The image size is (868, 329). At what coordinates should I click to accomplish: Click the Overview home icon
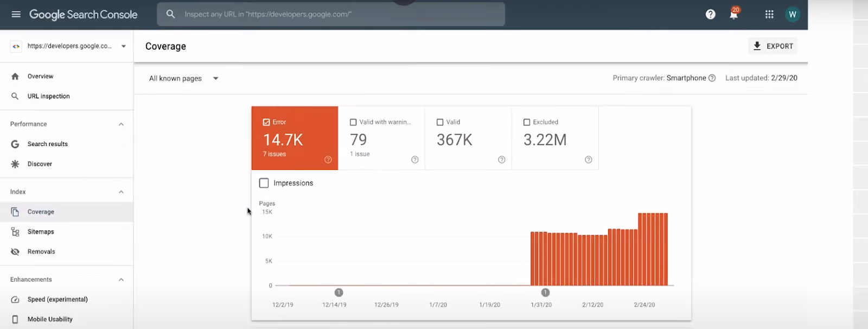point(15,77)
